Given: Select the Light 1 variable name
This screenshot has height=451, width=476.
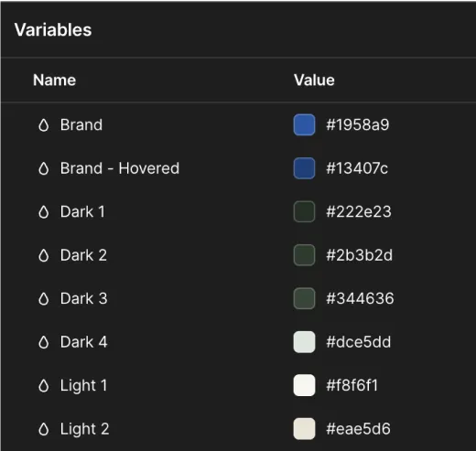Looking at the screenshot, I should pyautogui.click(x=83, y=385).
